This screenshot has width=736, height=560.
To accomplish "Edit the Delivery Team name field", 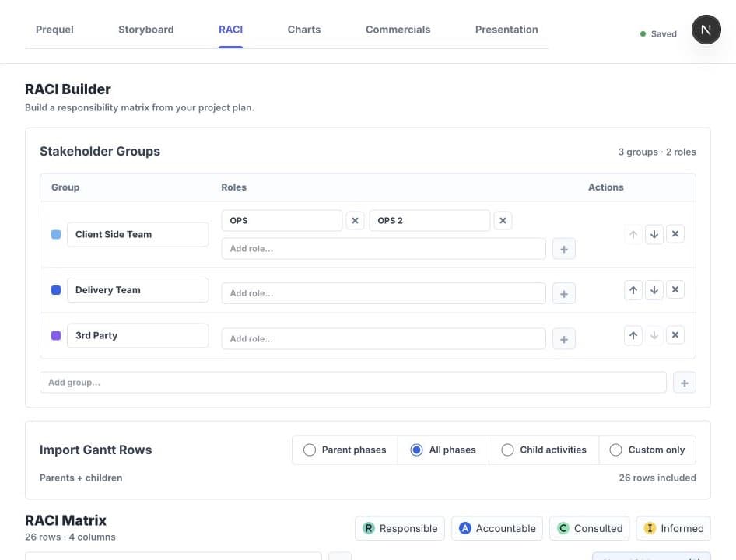I will coord(138,290).
